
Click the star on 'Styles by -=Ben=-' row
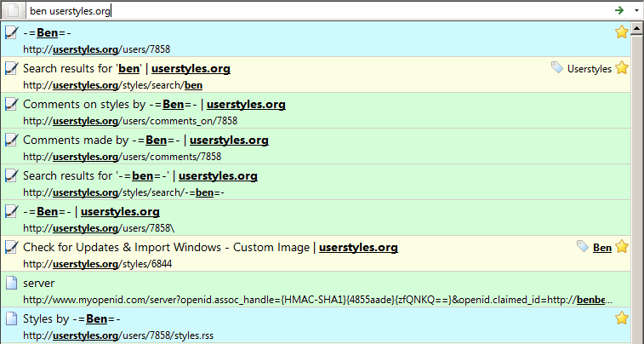622,318
